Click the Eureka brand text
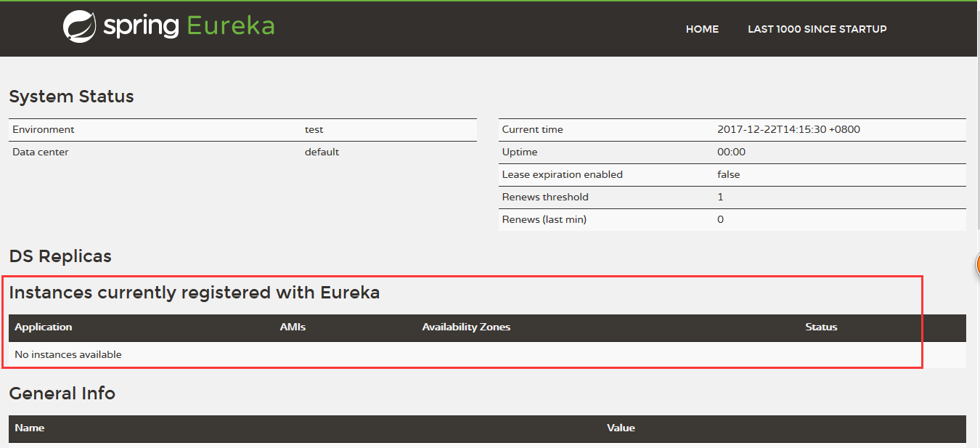The width and height of the screenshot is (980, 448). click(x=231, y=26)
